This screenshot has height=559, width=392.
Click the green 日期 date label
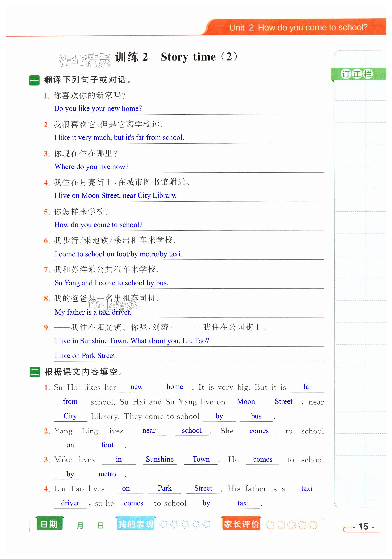[49, 524]
